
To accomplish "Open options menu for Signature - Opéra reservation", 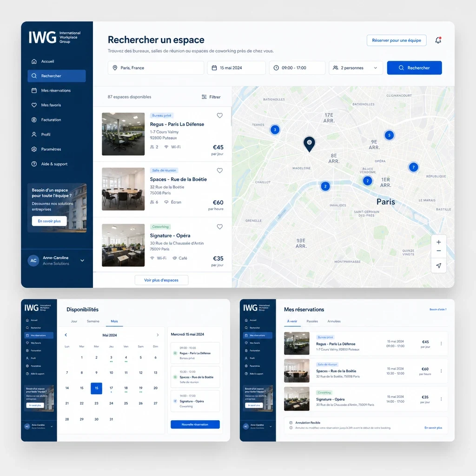I will click(x=441, y=399).
